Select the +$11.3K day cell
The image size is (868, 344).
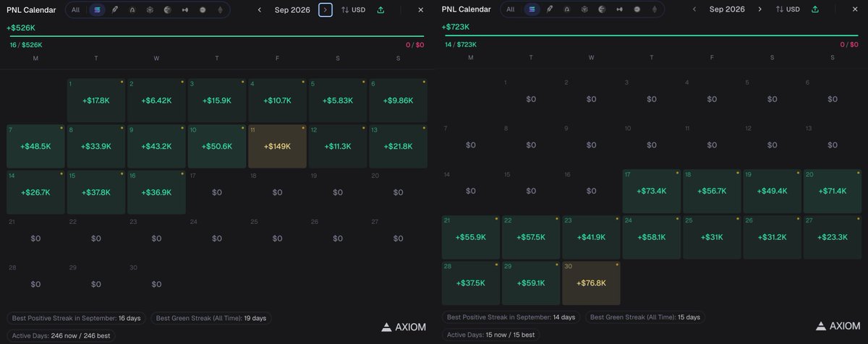pos(338,146)
